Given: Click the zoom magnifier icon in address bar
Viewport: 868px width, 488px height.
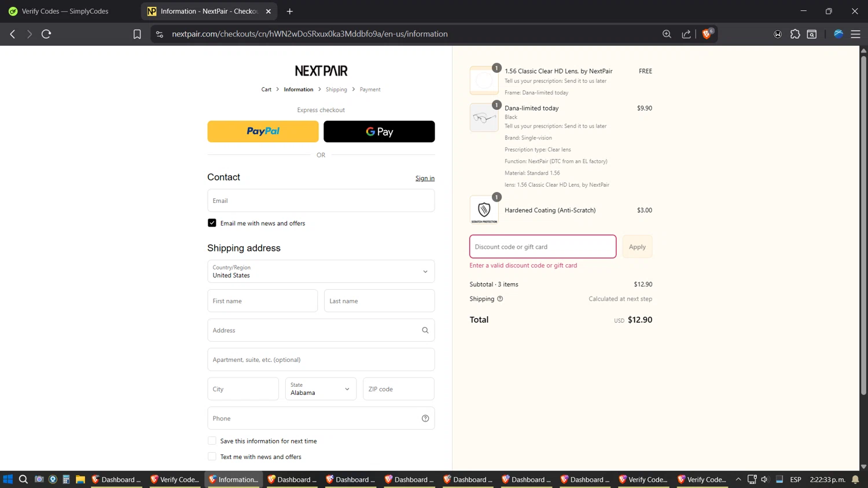Looking at the screenshot, I should coord(667,34).
